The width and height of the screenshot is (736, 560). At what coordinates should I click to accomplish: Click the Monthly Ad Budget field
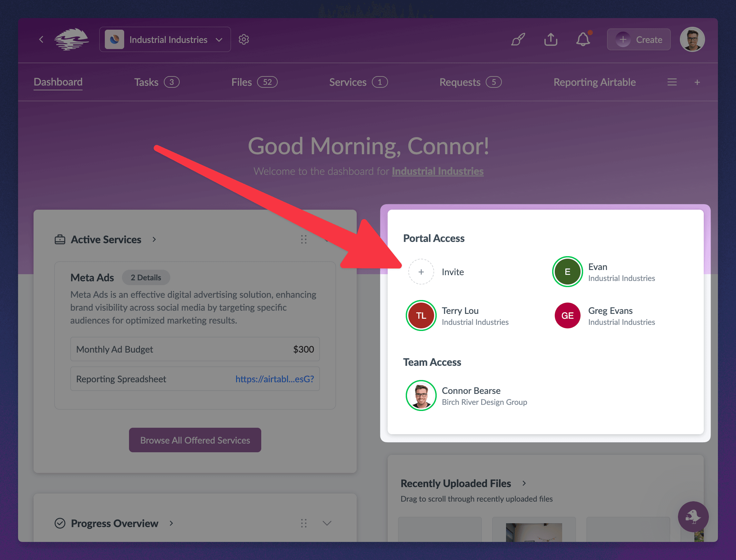point(195,349)
